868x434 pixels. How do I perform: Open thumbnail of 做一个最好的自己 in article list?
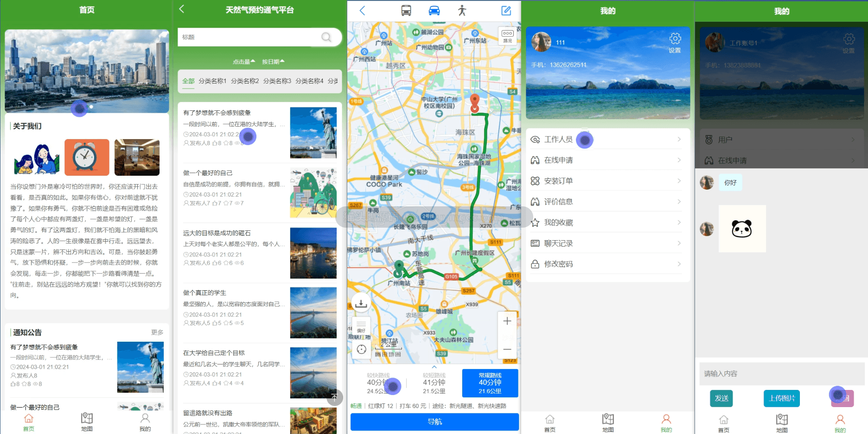(x=313, y=193)
